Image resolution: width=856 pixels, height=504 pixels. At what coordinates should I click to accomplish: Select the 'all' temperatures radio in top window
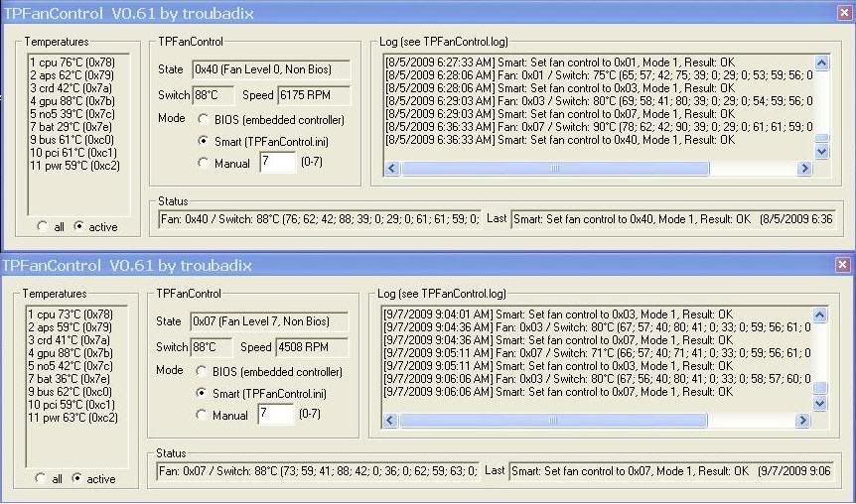(x=42, y=227)
